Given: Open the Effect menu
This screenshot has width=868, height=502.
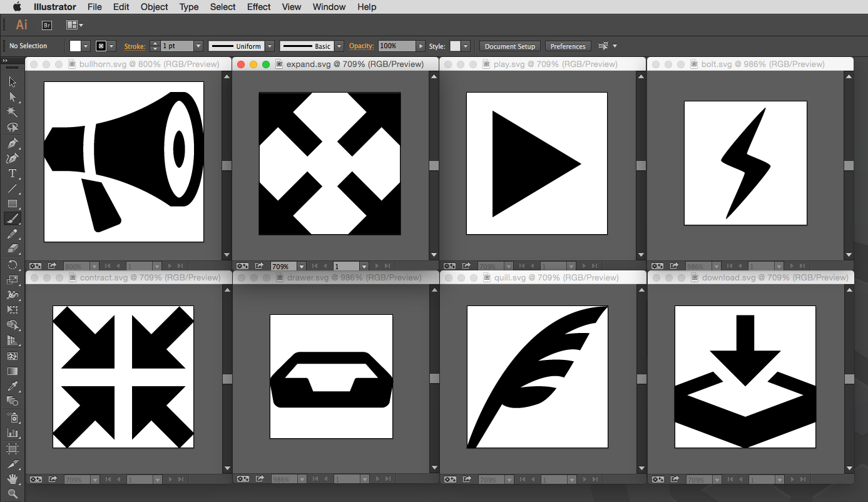Looking at the screenshot, I should [258, 7].
